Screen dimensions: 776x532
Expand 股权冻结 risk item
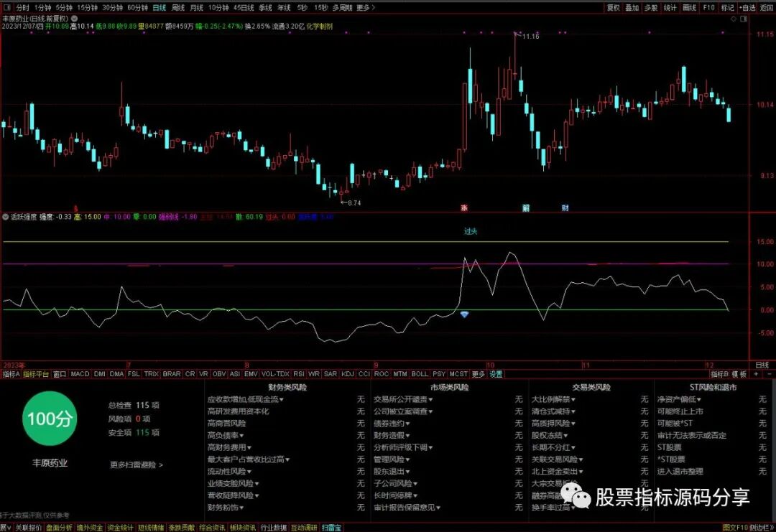(x=550, y=435)
